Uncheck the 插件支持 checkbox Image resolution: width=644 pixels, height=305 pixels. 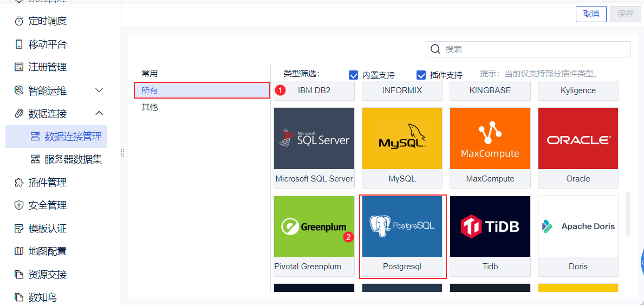[421, 75]
